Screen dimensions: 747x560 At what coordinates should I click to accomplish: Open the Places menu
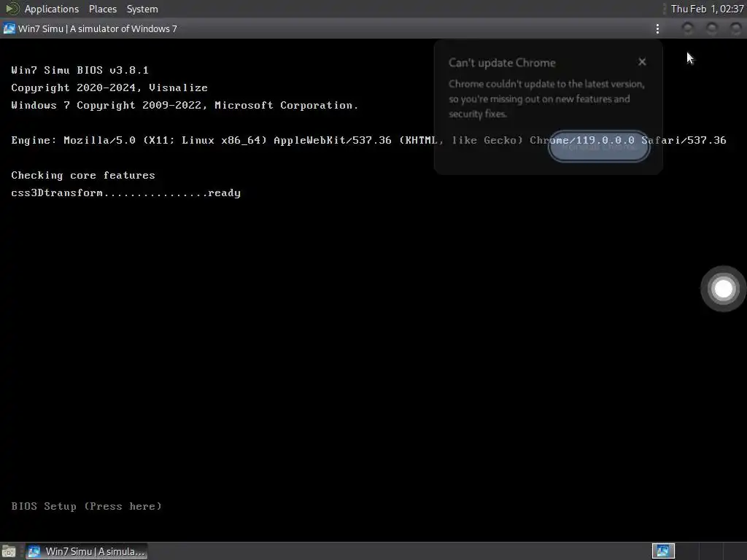[102, 9]
